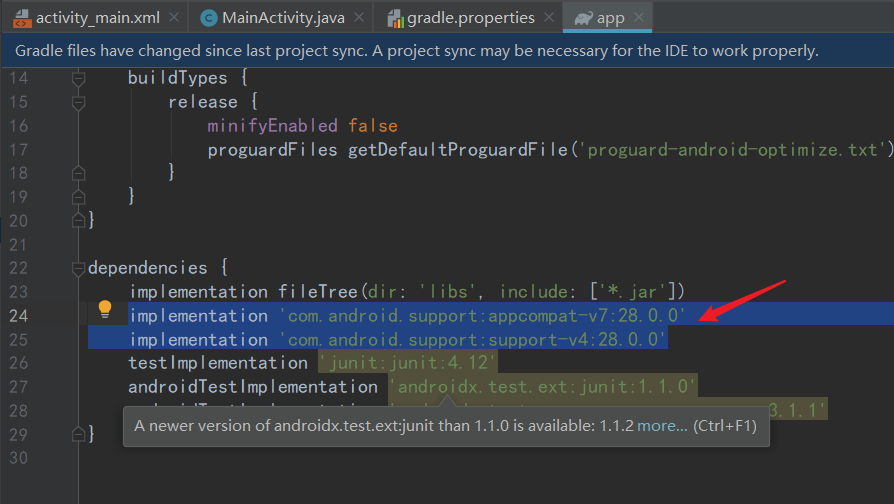Click the appcompat-v7:28.0.0 dependency string

coord(482,316)
